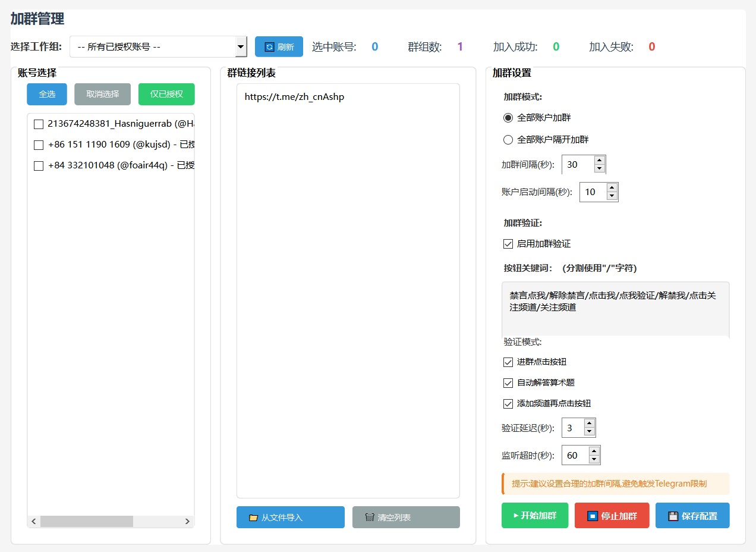
Task: Click 仅已授权 filter button
Action: [x=166, y=94]
